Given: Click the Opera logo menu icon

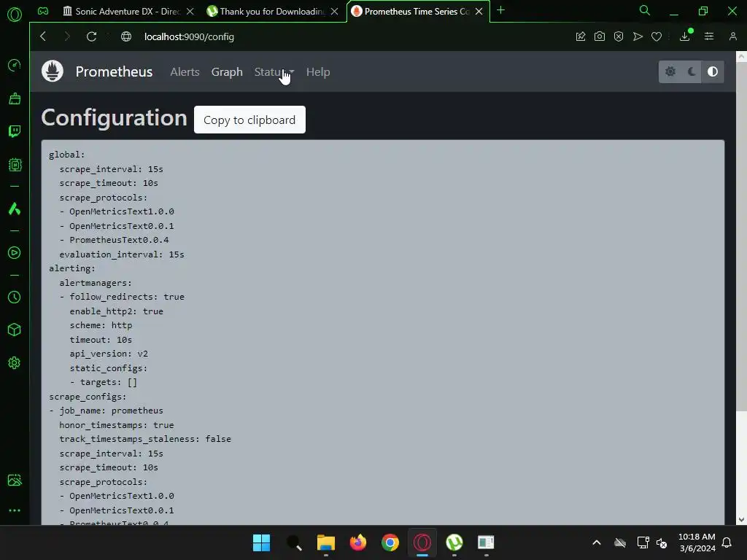Looking at the screenshot, I should coord(15,15).
